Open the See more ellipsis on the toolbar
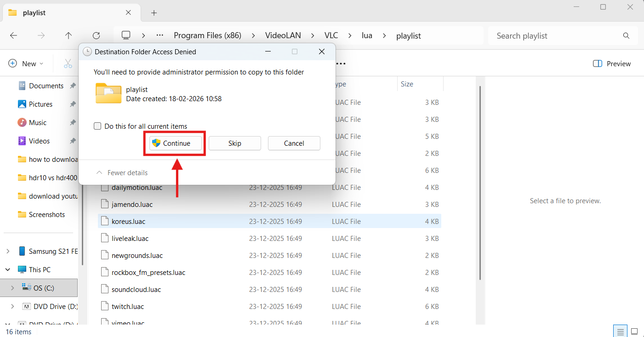This screenshot has width=644, height=337. [342, 63]
